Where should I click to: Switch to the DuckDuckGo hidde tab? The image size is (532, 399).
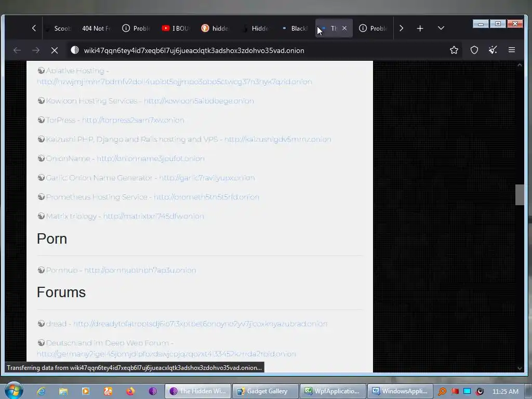click(x=215, y=29)
